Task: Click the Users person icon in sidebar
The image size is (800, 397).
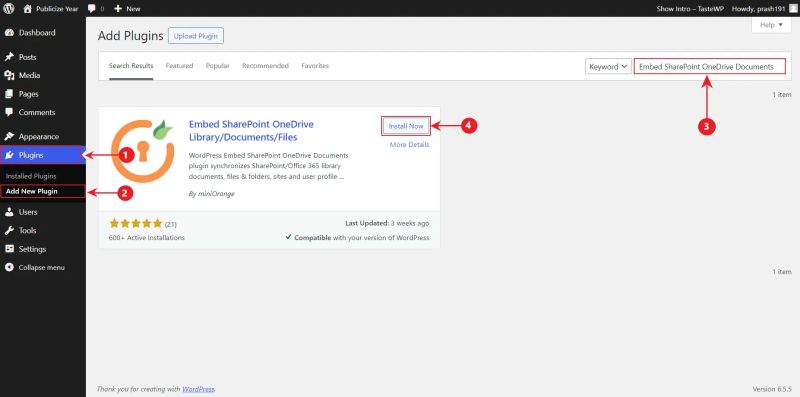Action: coord(9,212)
